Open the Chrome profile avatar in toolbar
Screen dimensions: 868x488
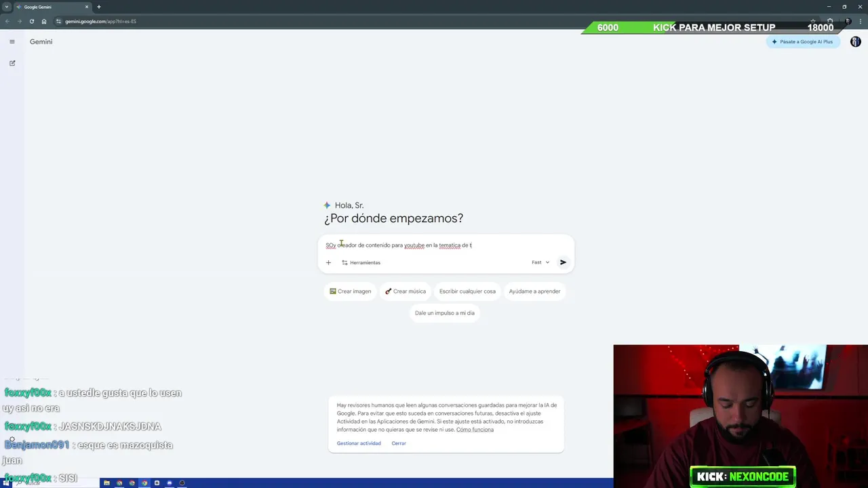[x=848, y=21]
